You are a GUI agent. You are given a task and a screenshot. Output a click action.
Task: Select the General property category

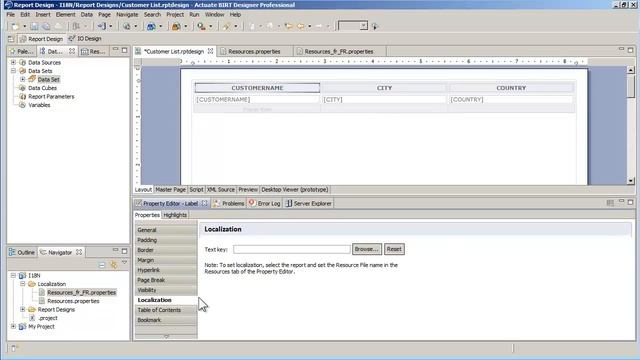(x=166, y=230)
